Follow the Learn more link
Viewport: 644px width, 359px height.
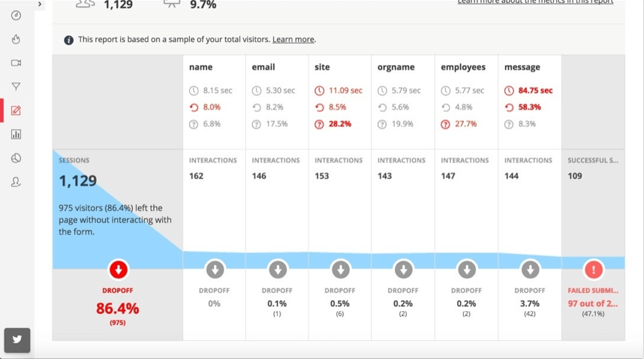tap(293, 40)
